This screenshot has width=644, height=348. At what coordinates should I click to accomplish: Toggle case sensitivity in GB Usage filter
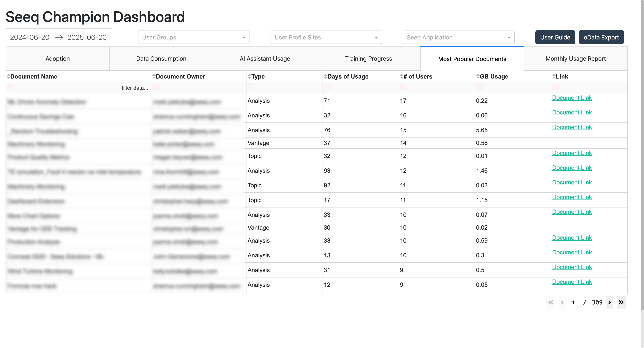point(479,87)
